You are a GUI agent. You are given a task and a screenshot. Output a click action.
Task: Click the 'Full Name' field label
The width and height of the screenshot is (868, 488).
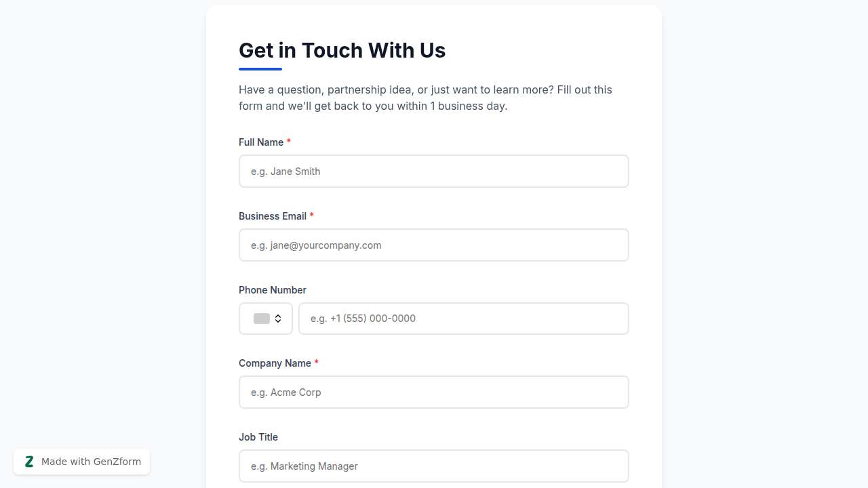[261, 142]
